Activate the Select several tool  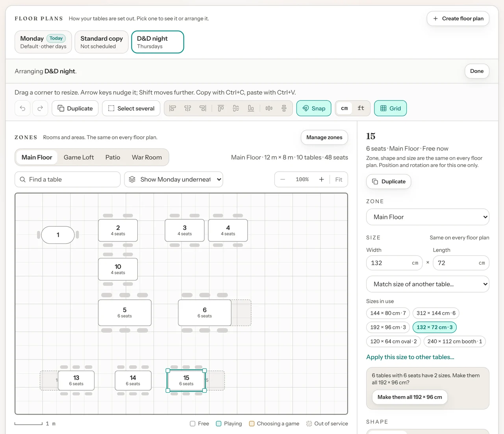coord(131,108)
